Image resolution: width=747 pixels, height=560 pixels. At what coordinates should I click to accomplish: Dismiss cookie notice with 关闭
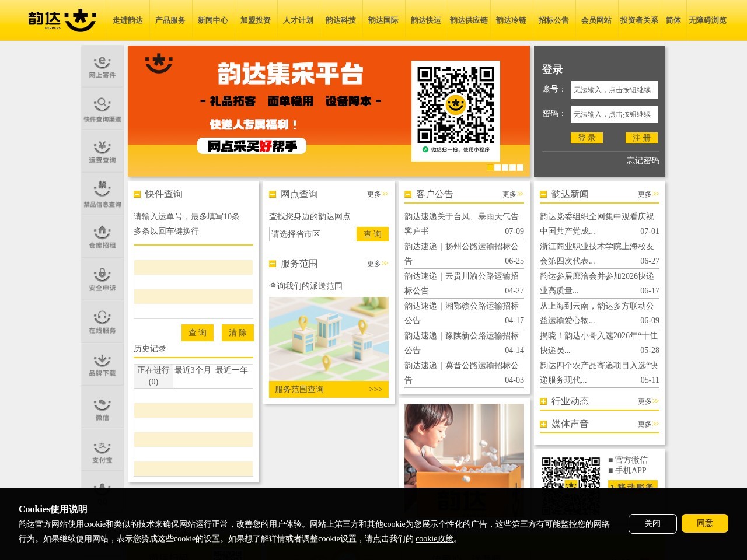(x=652, y=523)
